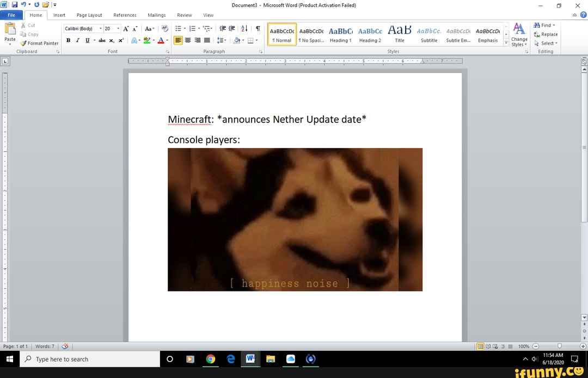Apply superscript formatting
Viewport: 588px width, 378px height.
(x=121, y=40)
